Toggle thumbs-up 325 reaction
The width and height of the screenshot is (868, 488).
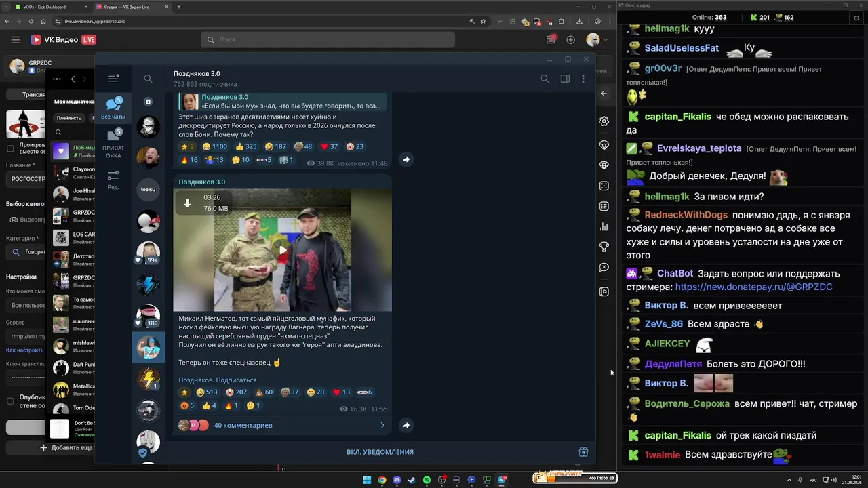coord(245,146)
